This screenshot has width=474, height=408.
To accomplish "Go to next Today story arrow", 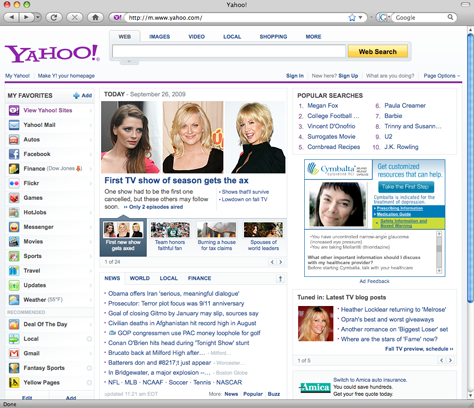I will 281,262.
